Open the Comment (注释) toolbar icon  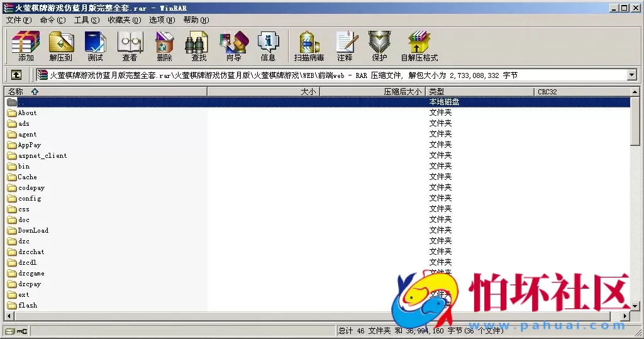point(345,47)
